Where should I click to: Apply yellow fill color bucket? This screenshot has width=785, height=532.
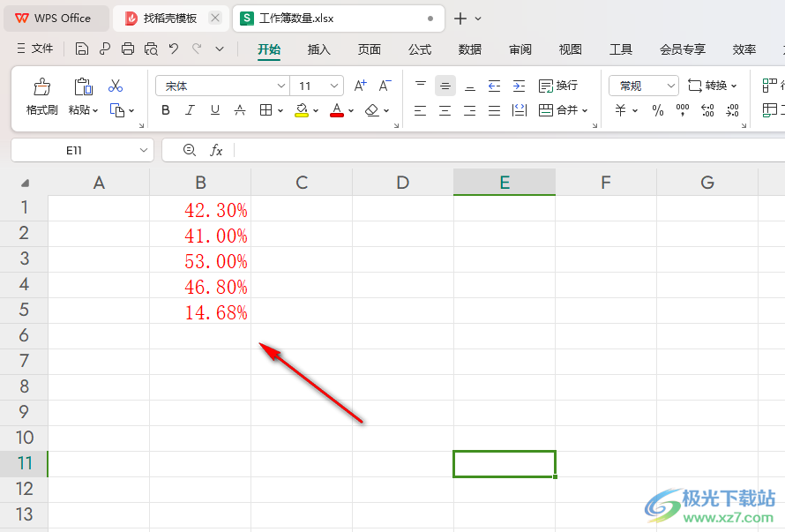click(x=302, y=110)
